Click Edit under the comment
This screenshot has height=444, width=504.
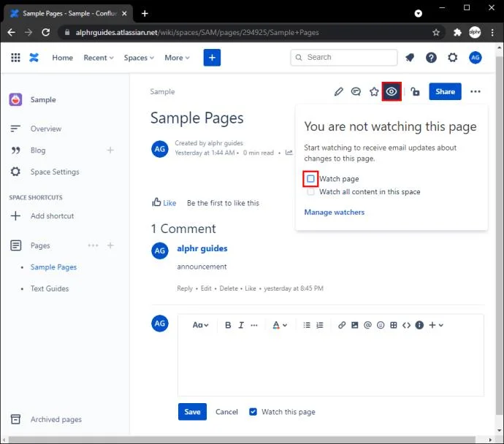pyautogui.click(x=206, y=288)
